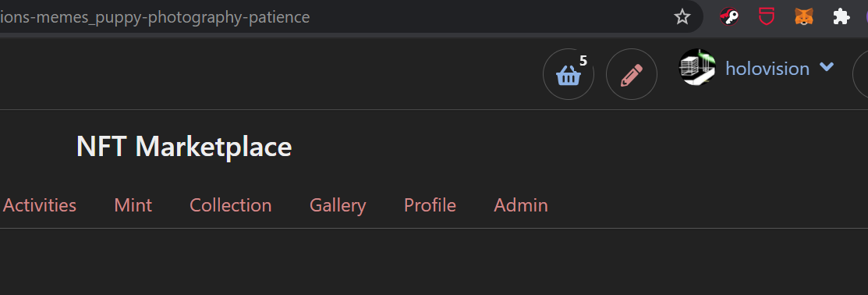Expand the chevron next to holovision
Image resolution: width=868 pixels, height=295 pixels.
click(827, 67)
